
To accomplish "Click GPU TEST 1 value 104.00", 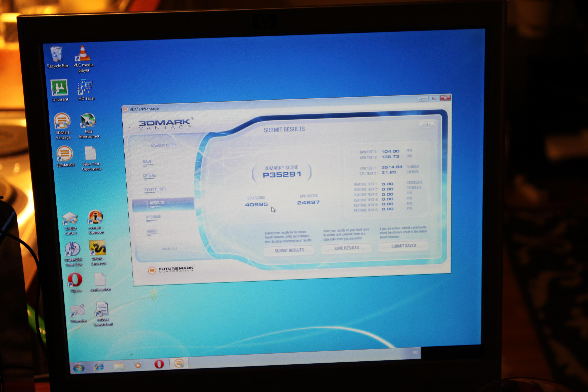I will 390,151.
